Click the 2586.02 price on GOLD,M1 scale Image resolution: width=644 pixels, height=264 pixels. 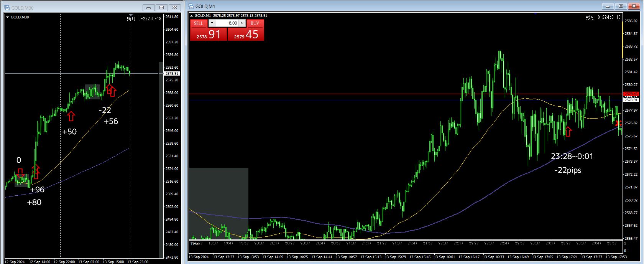[x=631, y=21]
